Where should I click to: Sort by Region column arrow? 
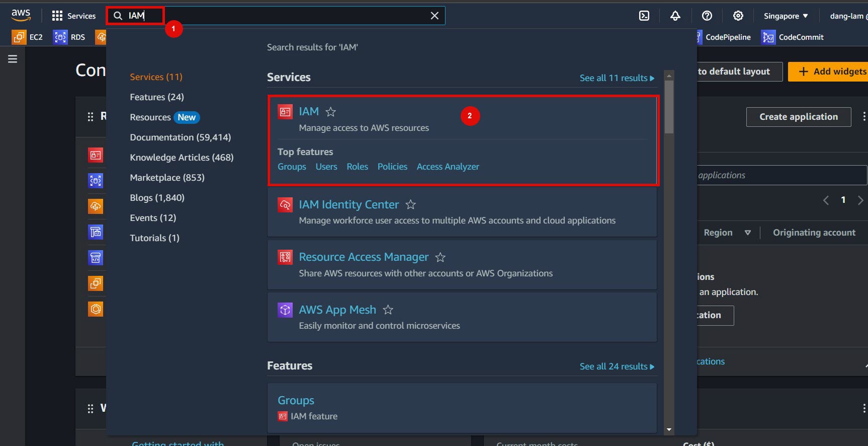pos(748,233)
